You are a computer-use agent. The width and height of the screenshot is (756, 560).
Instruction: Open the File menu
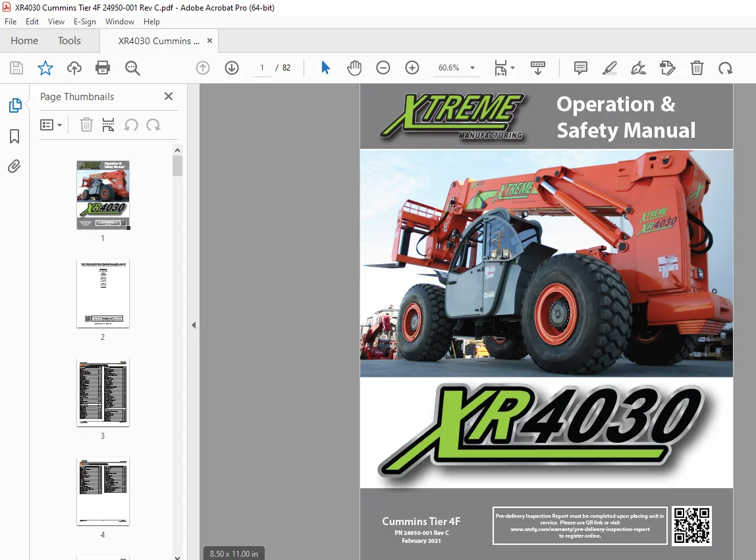[x=11, y=22]
